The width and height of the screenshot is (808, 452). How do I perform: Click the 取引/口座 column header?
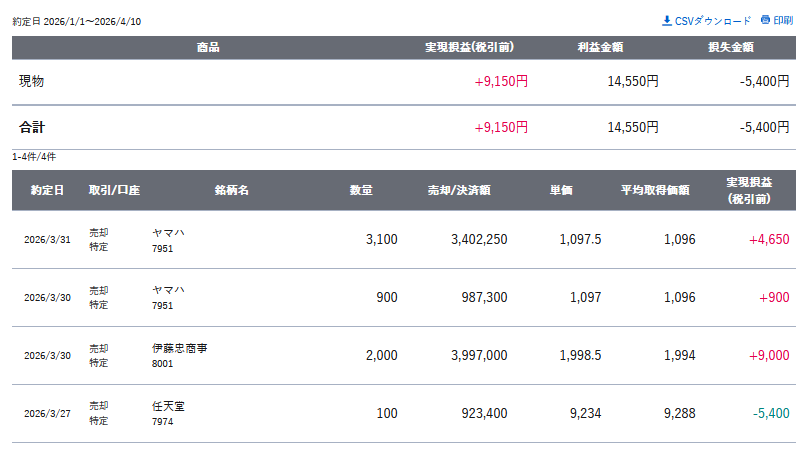(x=114, y=190)
